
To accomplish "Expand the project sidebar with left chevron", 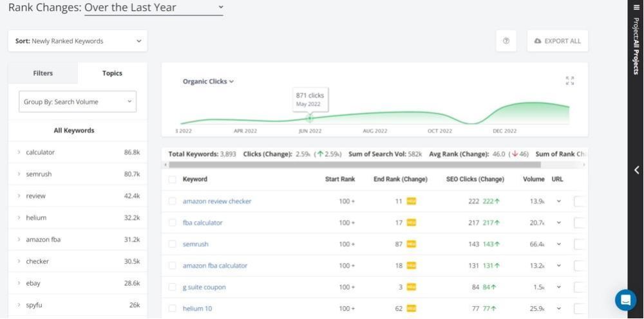I will tap(636, 170).
